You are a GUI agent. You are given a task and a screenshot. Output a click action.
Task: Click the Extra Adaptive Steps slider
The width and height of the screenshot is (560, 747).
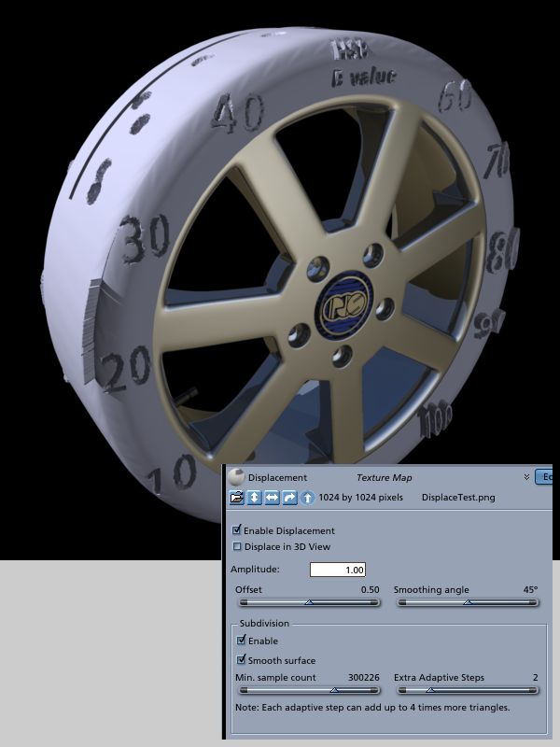click(468, 690)
